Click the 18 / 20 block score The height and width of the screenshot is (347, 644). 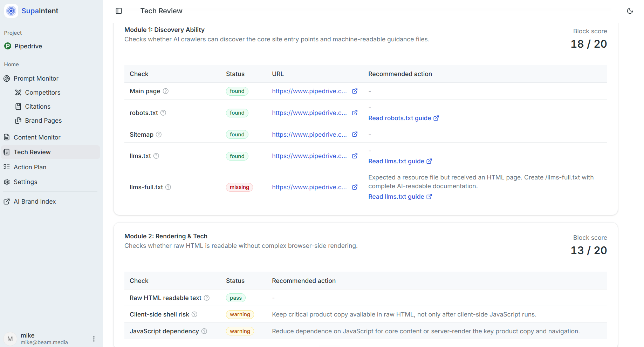589,44
